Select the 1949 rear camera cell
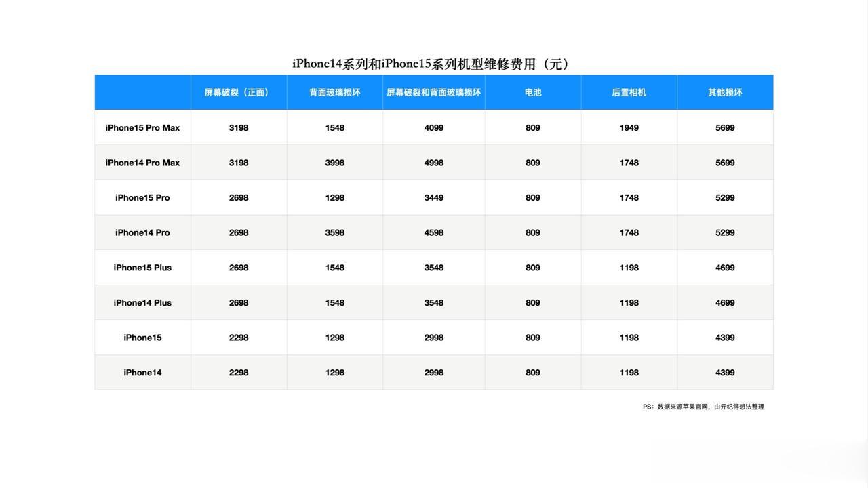The height and width of the screenshot is (488, 868). point(629,127)
